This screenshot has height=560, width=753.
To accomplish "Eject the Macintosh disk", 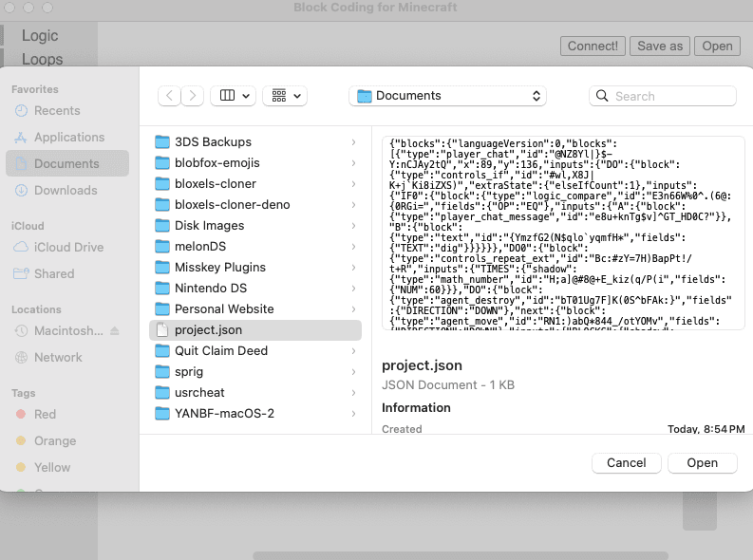I will 115,331.
